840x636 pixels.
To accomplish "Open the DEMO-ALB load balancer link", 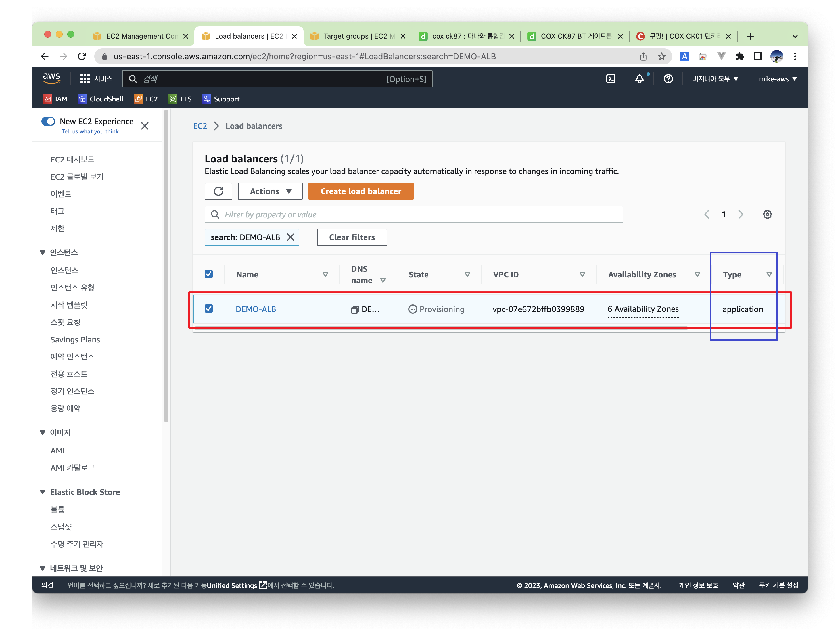I will [x=256, y=309].
